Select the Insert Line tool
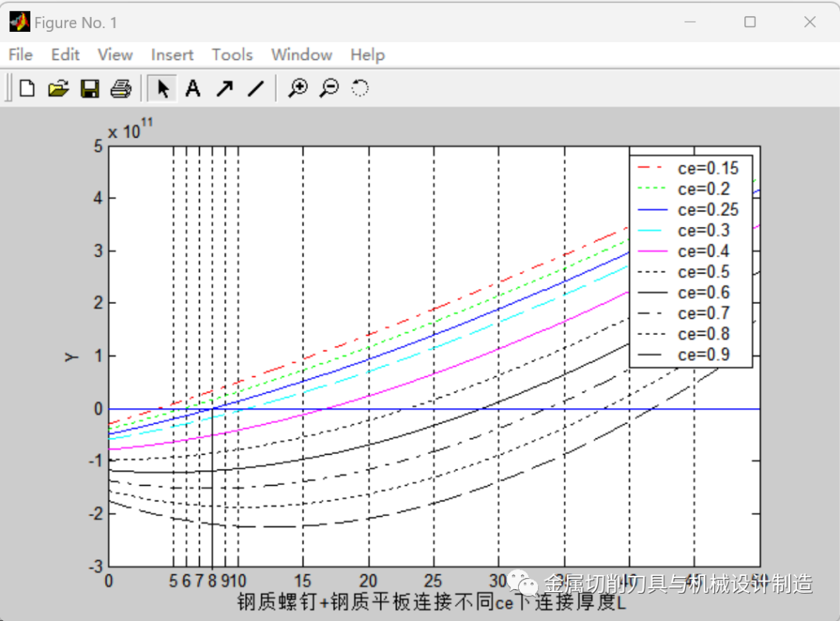The image size is (840, 621). 256,89
